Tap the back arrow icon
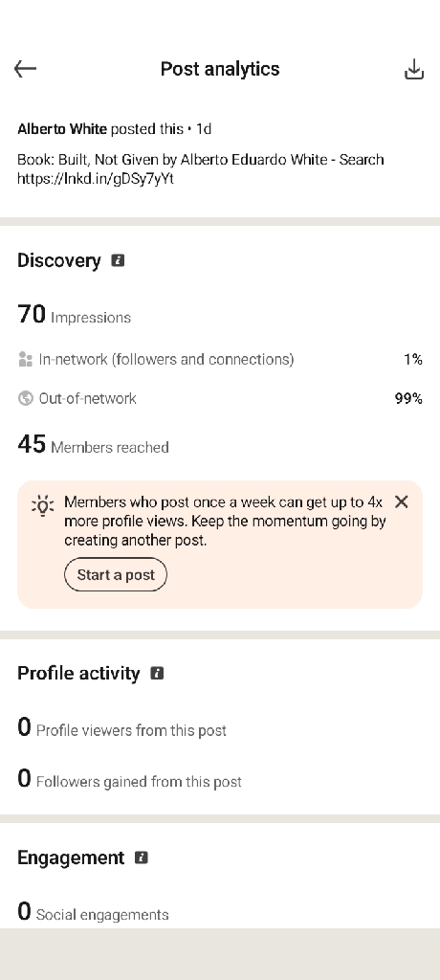This screenshot has height=980, width=440. tap(25, 69)
